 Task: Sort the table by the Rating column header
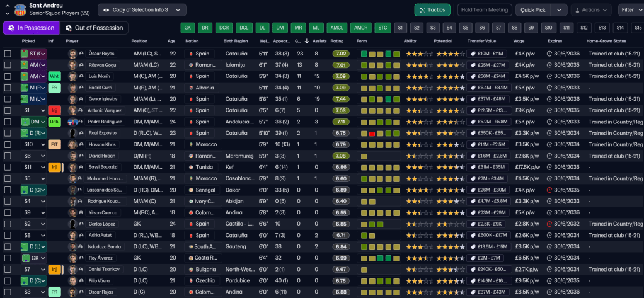click(337, 41)
